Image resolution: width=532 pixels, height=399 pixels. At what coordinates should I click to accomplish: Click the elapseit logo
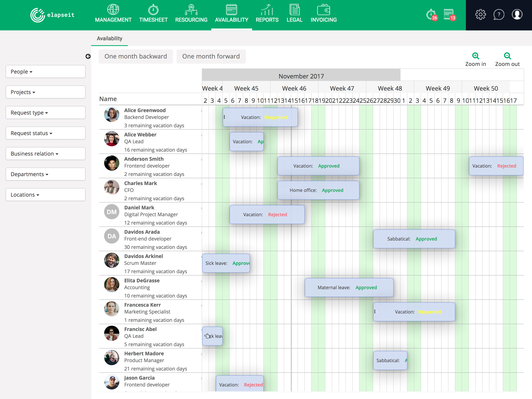(x=52, y=15)
